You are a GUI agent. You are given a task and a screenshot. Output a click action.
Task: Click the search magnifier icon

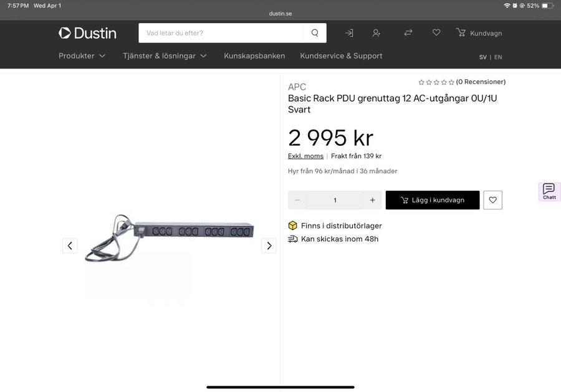pos(315,33)
